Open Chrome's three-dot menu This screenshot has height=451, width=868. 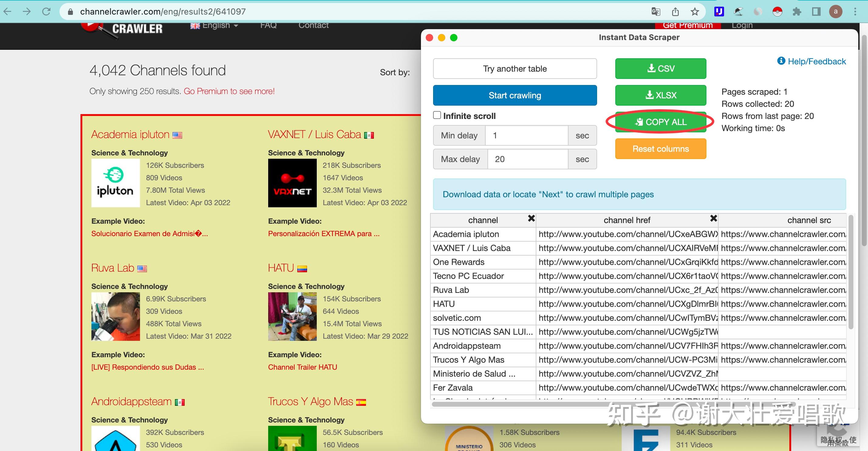coord(855,12)
